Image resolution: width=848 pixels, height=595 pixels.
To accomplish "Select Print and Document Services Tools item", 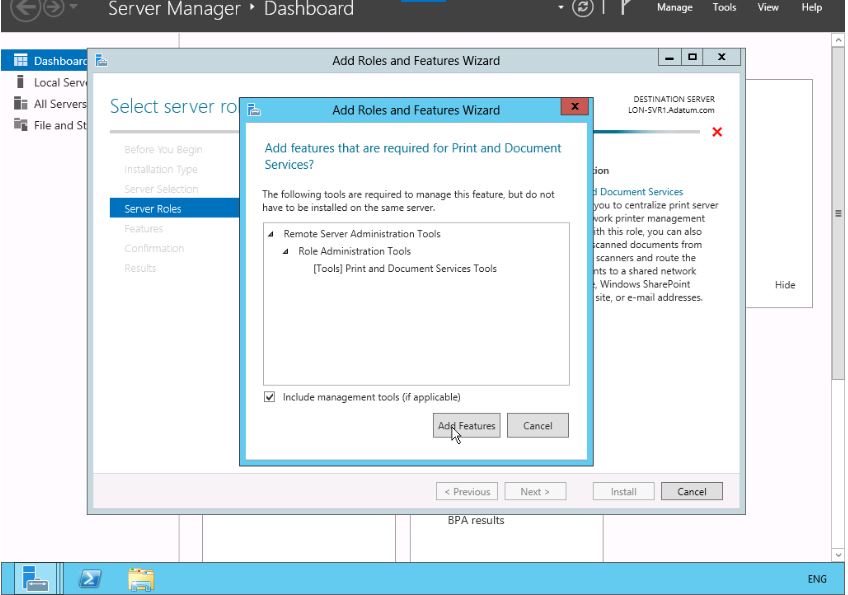I will tap(404, 269).
